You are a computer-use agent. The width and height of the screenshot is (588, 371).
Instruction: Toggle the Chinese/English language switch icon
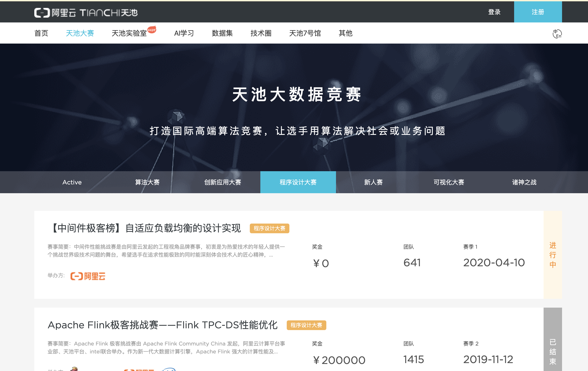[557, 34]
